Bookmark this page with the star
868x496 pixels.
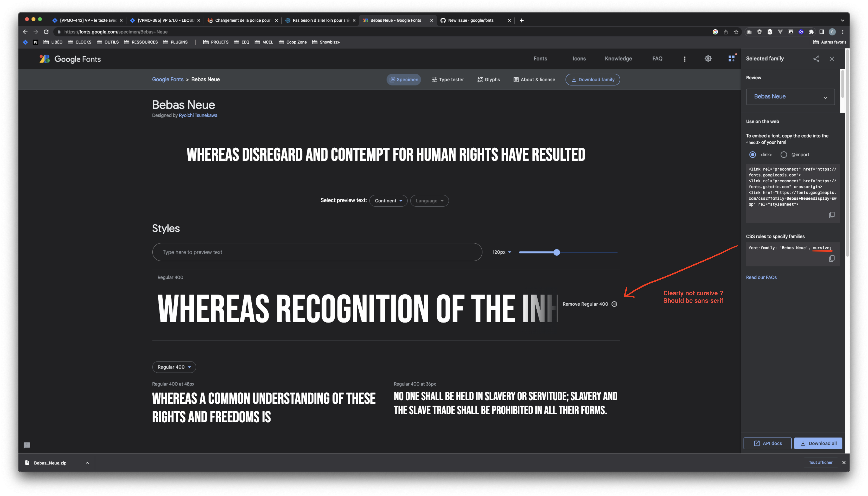pos(736,32)
